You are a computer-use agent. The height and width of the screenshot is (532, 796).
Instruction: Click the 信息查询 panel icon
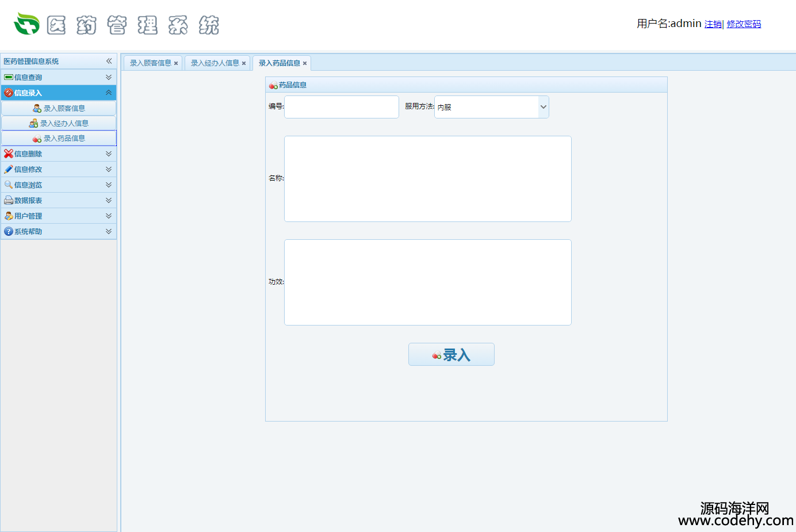(9, 77)
